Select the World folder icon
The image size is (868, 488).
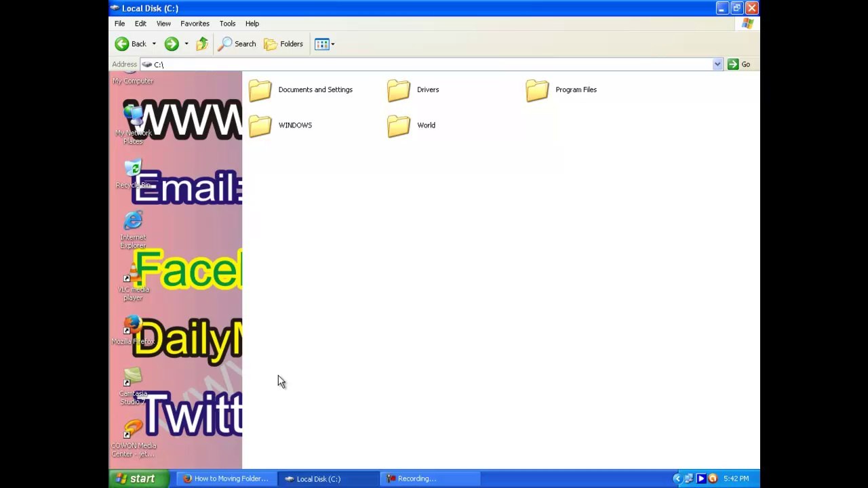pos(399,125)
